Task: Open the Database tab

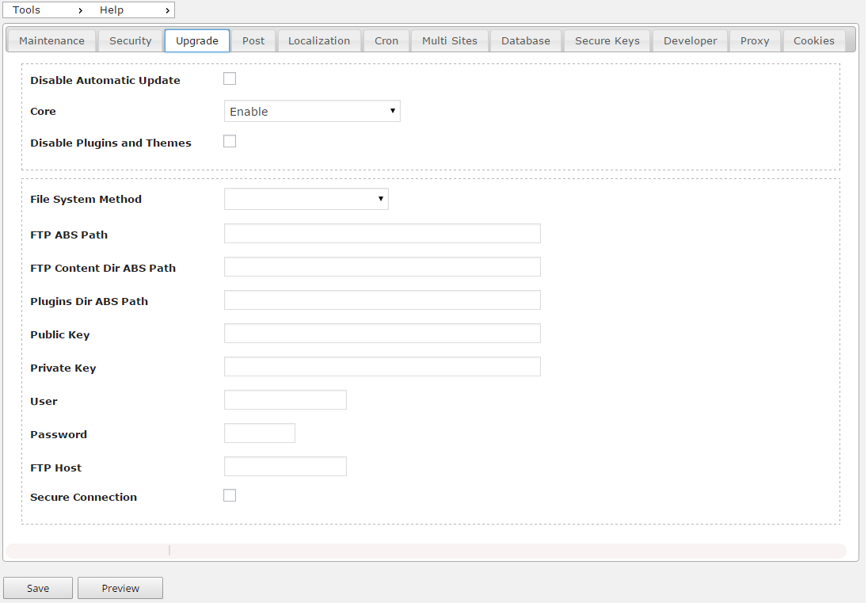Action: coord(526,41)
